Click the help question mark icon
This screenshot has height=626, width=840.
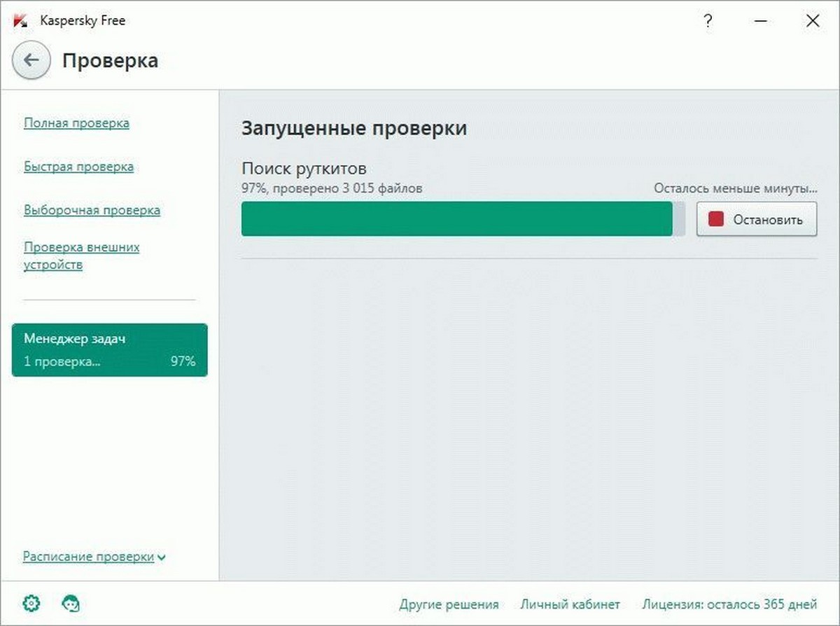(708, 21)
